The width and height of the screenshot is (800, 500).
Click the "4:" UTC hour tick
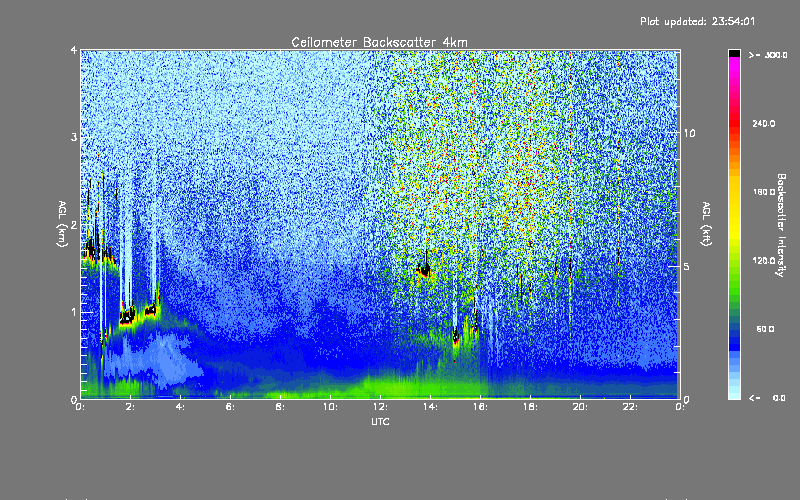pyautogui.click(x=180, y=407)
